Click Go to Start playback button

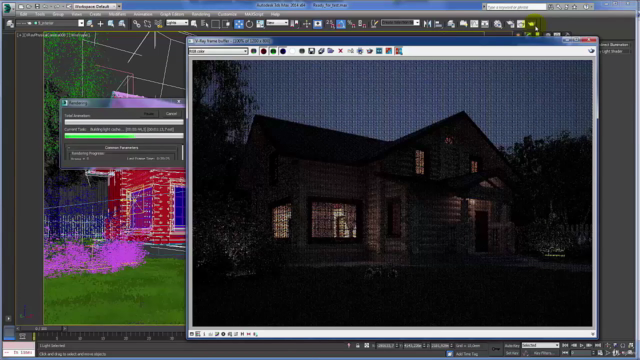(x=565, y=346)
